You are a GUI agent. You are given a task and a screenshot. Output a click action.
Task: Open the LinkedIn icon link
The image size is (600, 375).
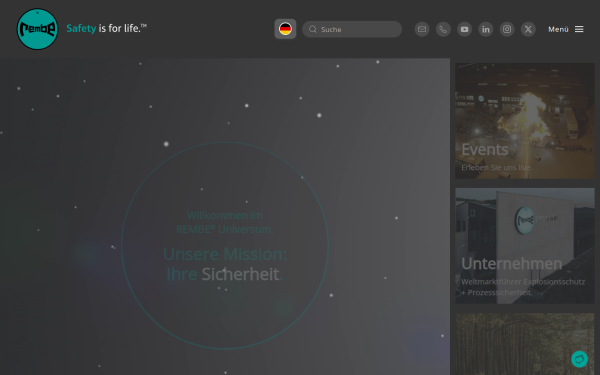click(486, 29)
